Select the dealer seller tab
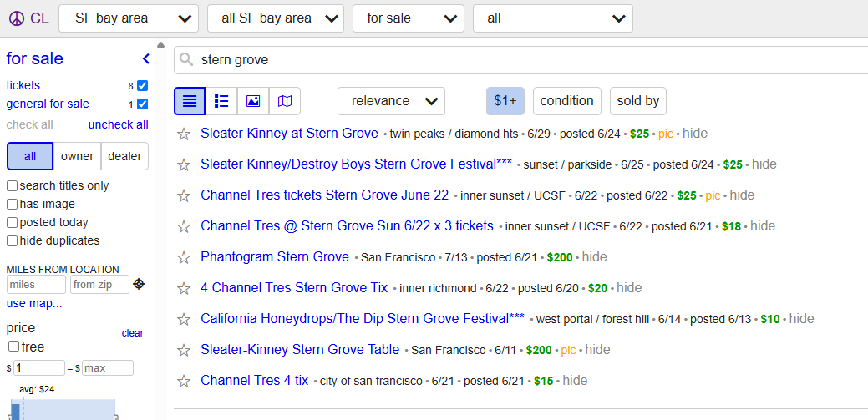This screenshot has height=420, width=868. (x=124, y=156)
